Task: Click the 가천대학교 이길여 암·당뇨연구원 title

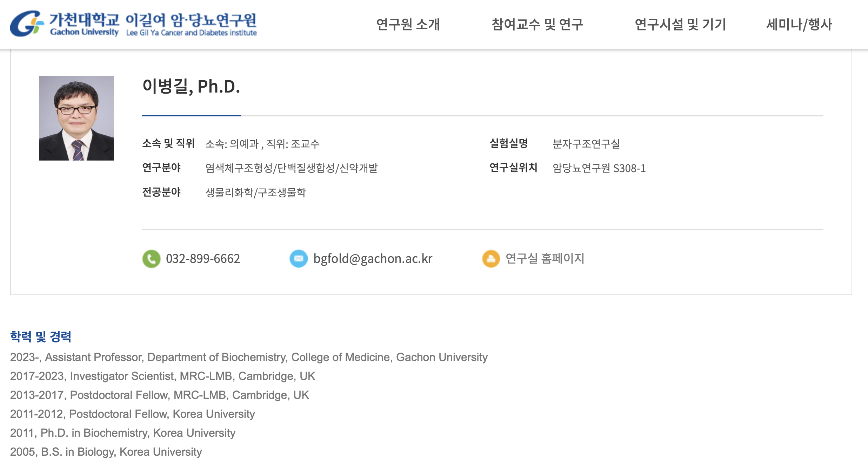Action: 153,20
